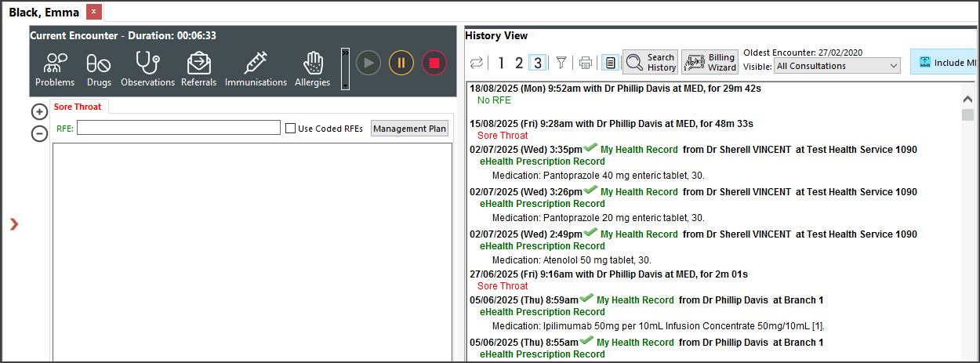Close the Black, Emma patient tab
Image resolution: width=980 pixels, height=363 pixels.
[93, 12]
